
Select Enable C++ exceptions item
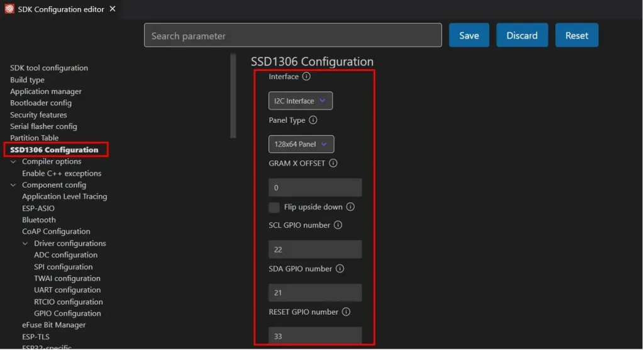[x=62, y=174]
